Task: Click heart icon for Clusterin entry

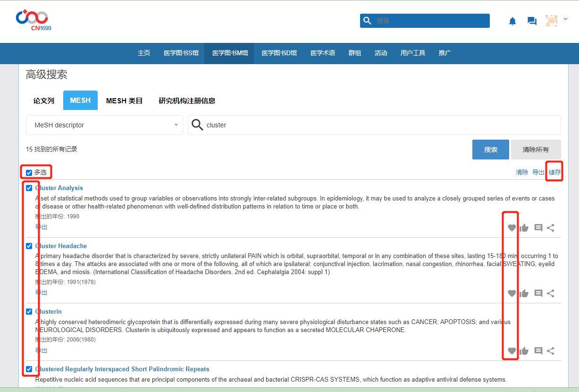Action: [x=512, y=351]
